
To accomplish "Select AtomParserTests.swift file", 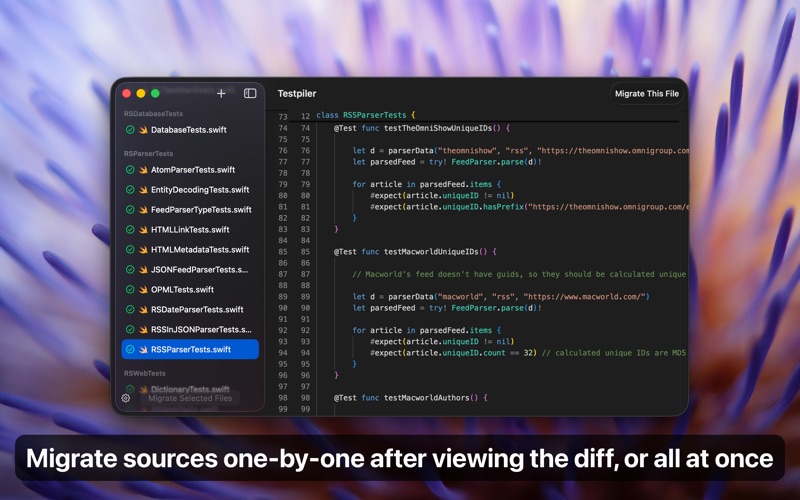I will [190, 169].
